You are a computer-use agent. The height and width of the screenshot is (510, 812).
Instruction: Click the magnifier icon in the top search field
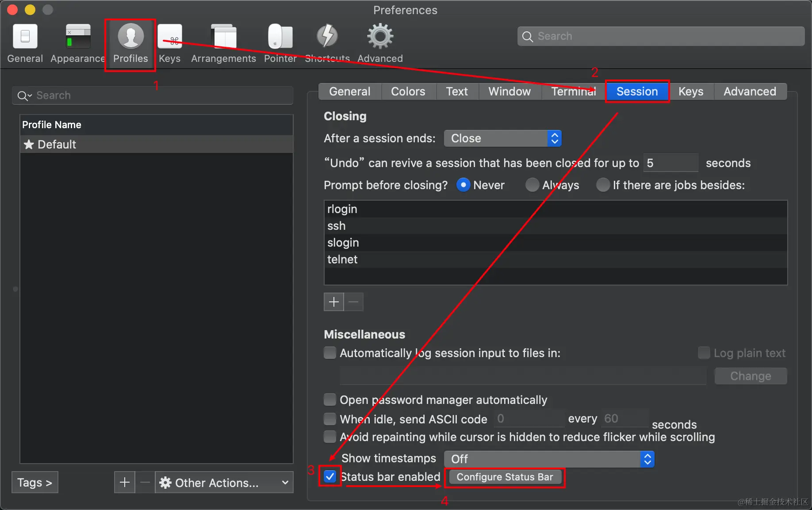pos(528,37)
